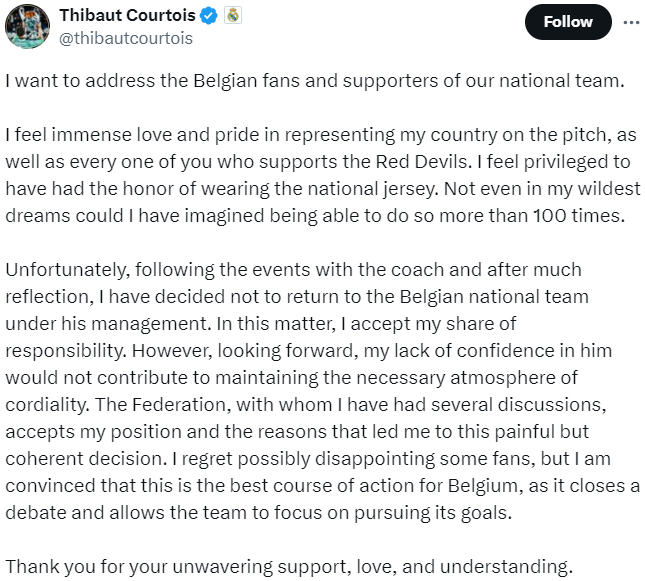The height and width of the screenshot is (581, 645).
Task: Click the line about events with the coach
Action: pyautogui.click(x=293, y=270)
